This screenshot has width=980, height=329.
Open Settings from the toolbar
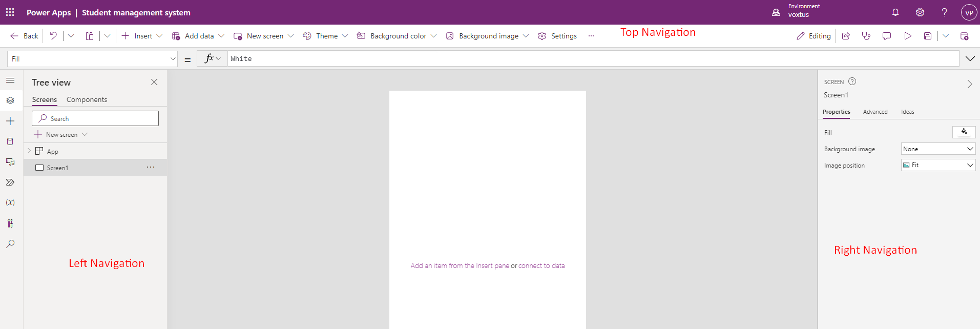(557, 36)
